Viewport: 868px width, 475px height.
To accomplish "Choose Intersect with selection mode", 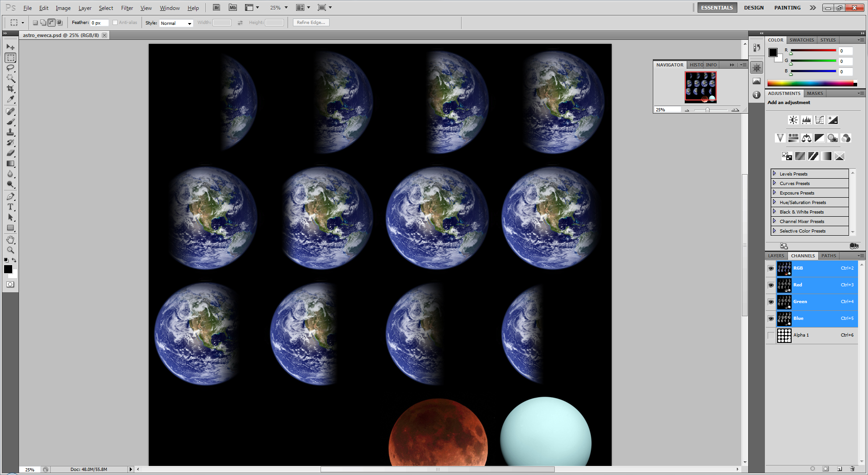I will coord(59,23).
